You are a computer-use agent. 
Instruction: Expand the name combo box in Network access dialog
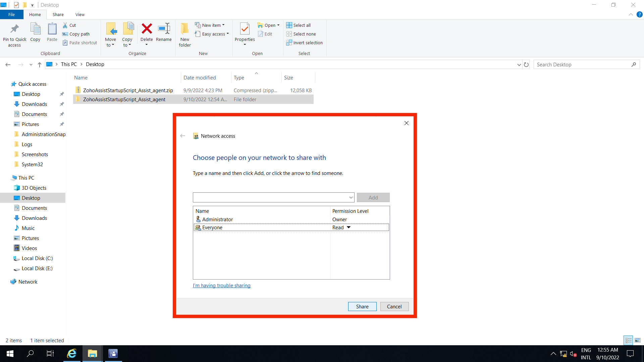click(351, 197)
